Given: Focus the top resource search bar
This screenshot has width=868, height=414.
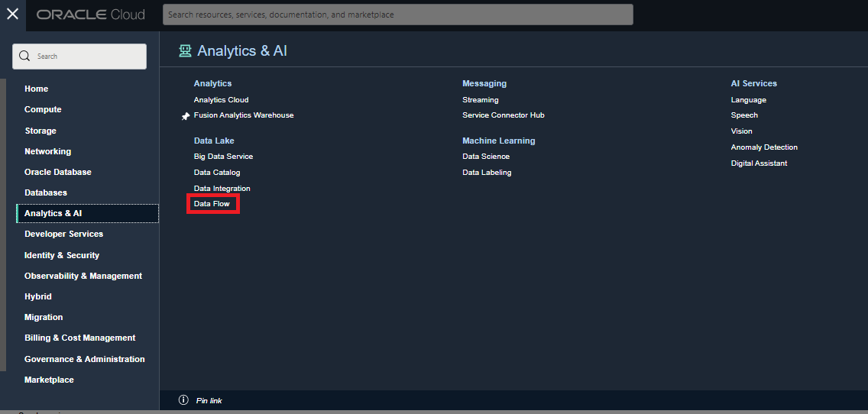Looking at the screenshot, I should coord(397,15).
